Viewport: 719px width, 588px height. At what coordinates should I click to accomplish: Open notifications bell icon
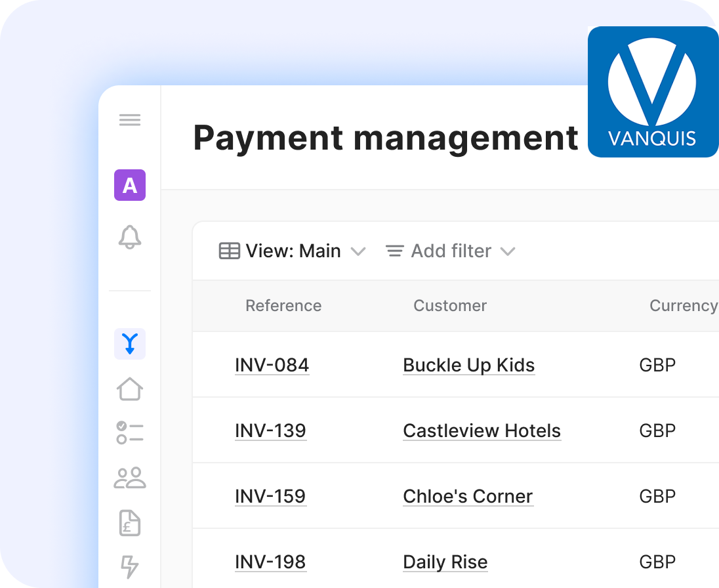point(130,237)
